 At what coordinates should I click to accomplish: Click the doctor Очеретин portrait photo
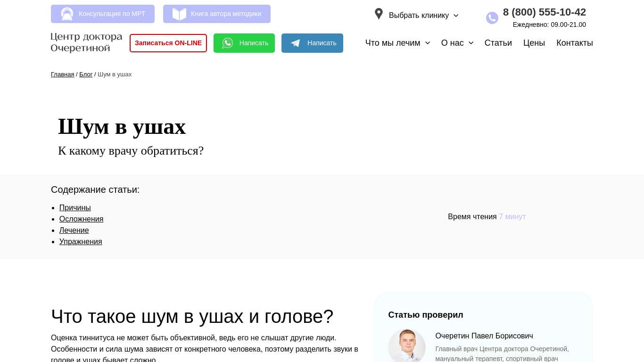click(406, 346)
